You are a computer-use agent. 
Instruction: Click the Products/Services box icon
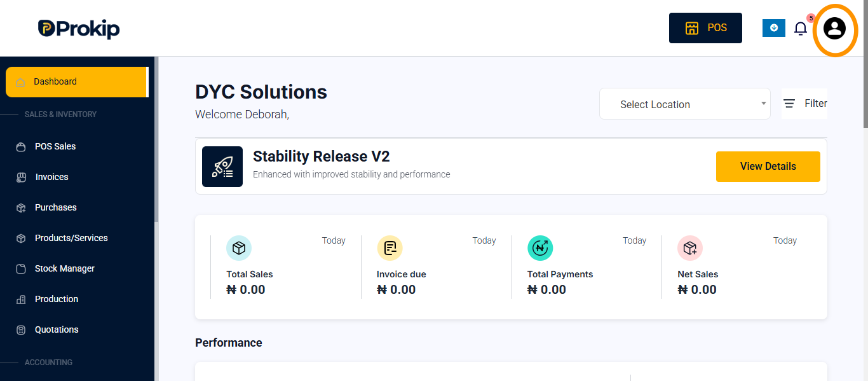(21, 239)
